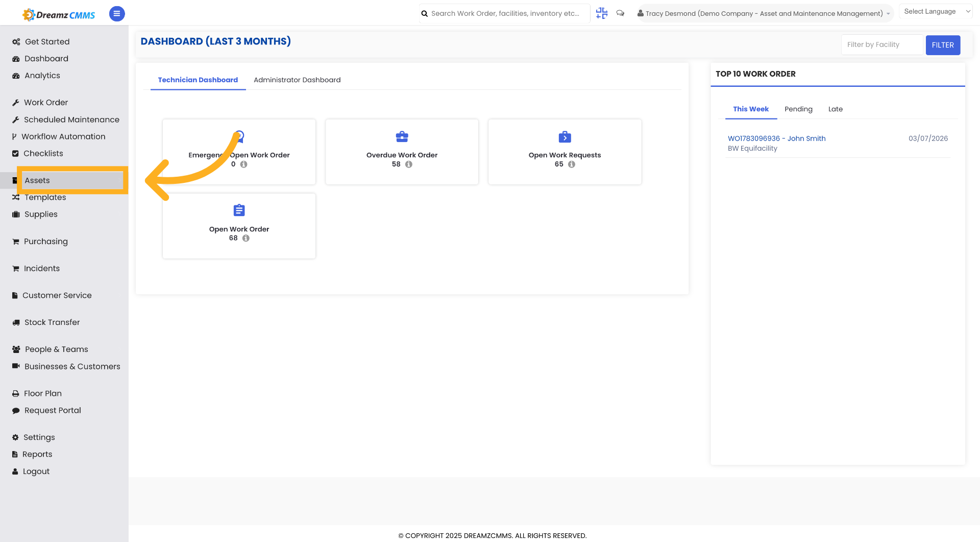Show info icon next to Overdue count 58
The width and height of the screenshot is (980, 542).
(x=409, y=164)
